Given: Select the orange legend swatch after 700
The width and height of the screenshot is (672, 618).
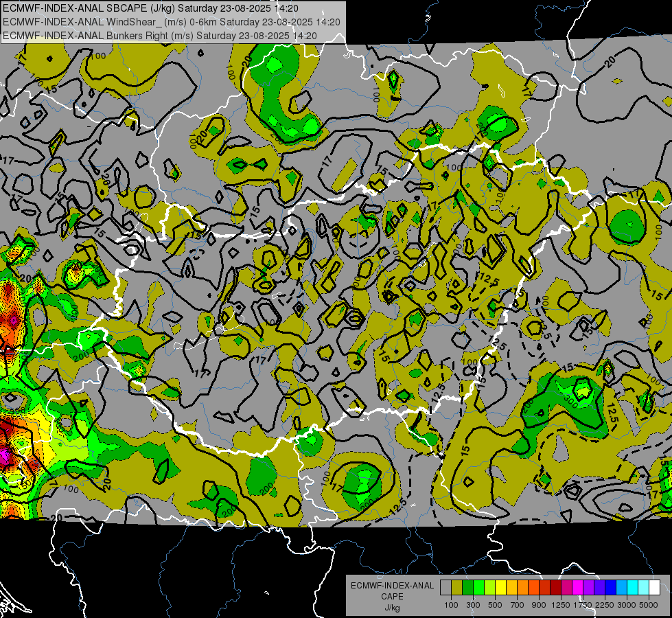Looking at the screenshot, I should pyautogui.click(x=522, y=587).
